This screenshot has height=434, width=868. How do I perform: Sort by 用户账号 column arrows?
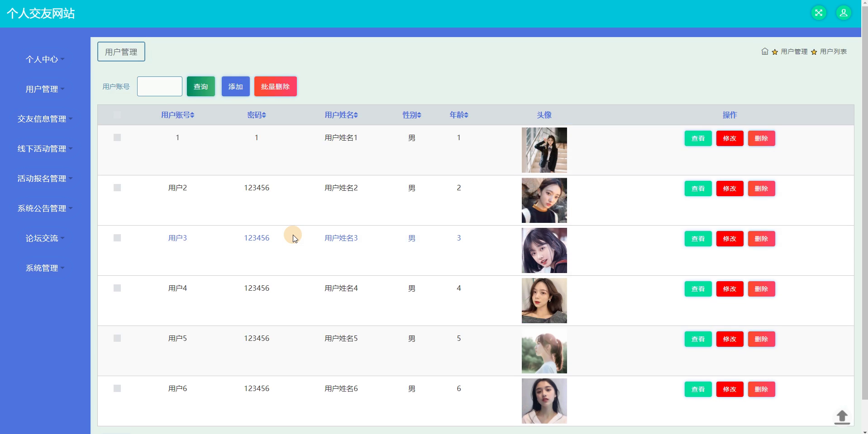192,115
